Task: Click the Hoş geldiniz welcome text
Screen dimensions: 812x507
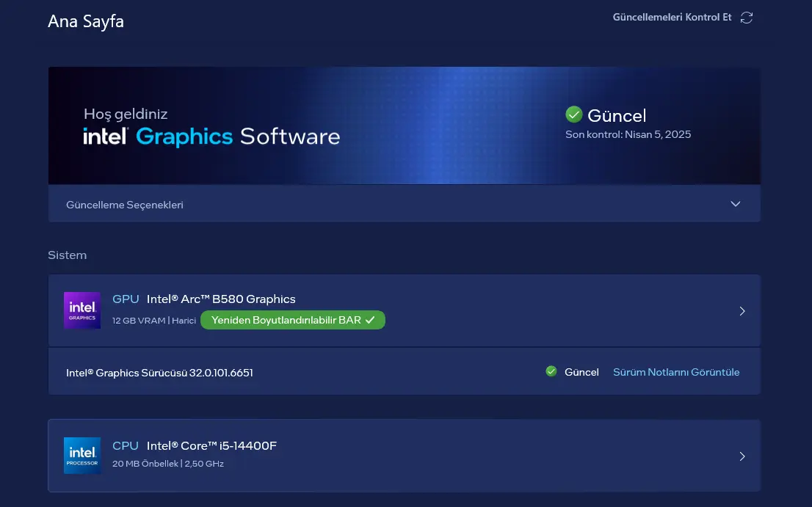Action: pyautogui.click(x=126, y=114)
